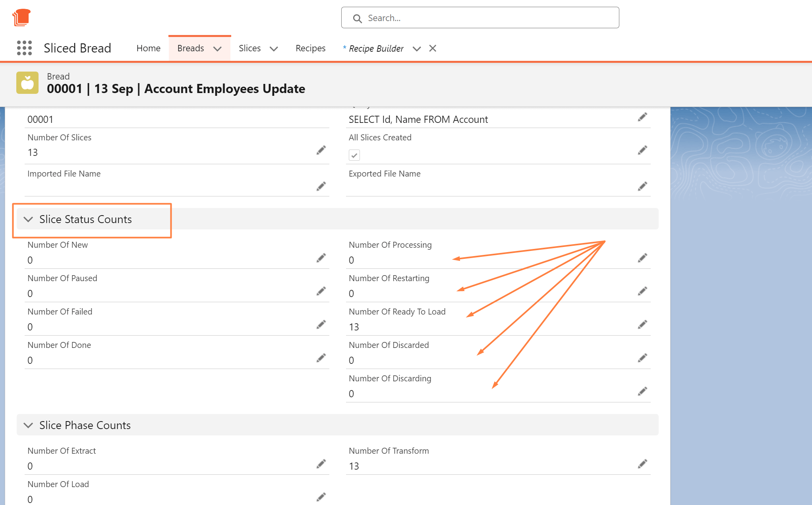Screen dimensions: 812x505
Task: Click the pencil beside Number Of Ready To Load
Action: [x=642, y=324]
